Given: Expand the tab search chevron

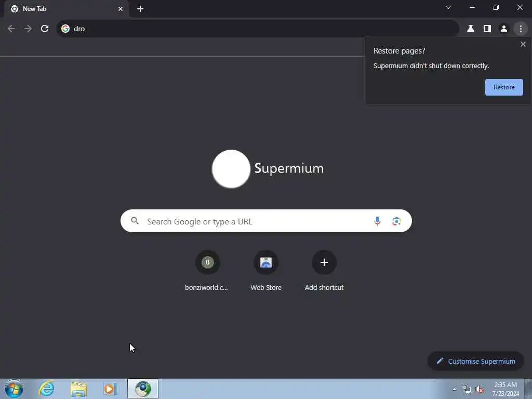Looking at the screenshot, I should coord(448,7).
